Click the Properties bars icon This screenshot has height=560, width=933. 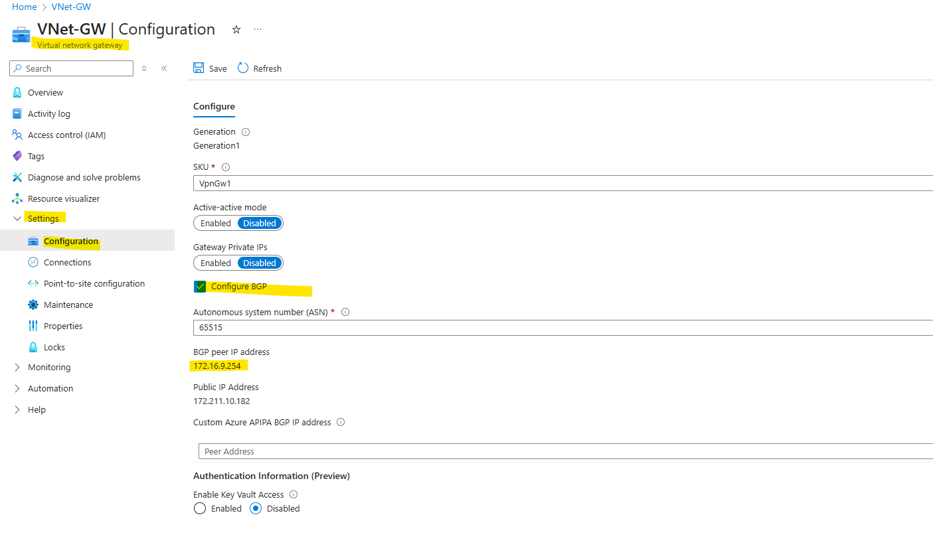tap(33, 326)
